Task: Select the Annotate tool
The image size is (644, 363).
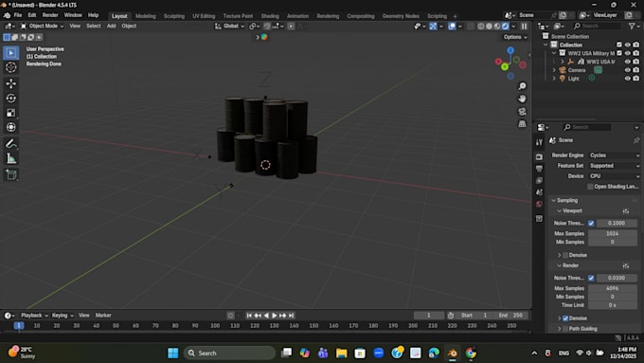Action: [x=11, y=143]
